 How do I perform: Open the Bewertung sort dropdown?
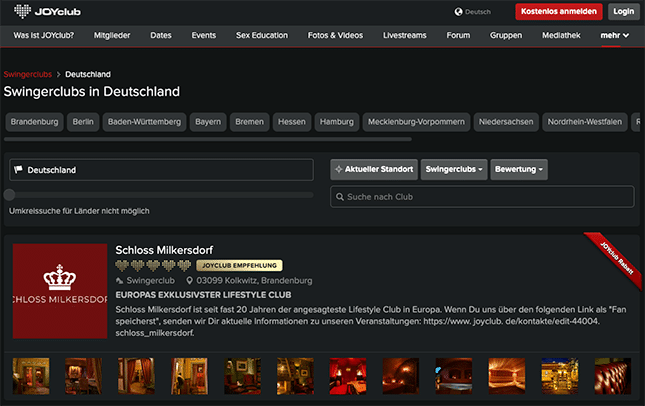[x=519, y=169]
